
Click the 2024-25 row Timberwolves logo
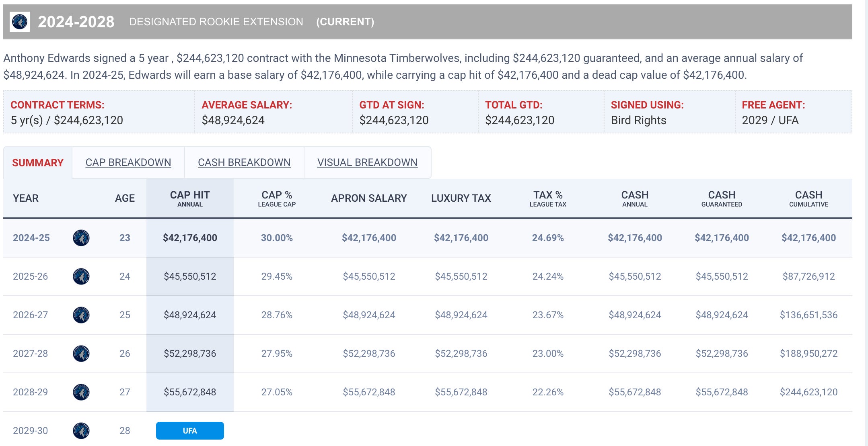(x=81, y=238)
